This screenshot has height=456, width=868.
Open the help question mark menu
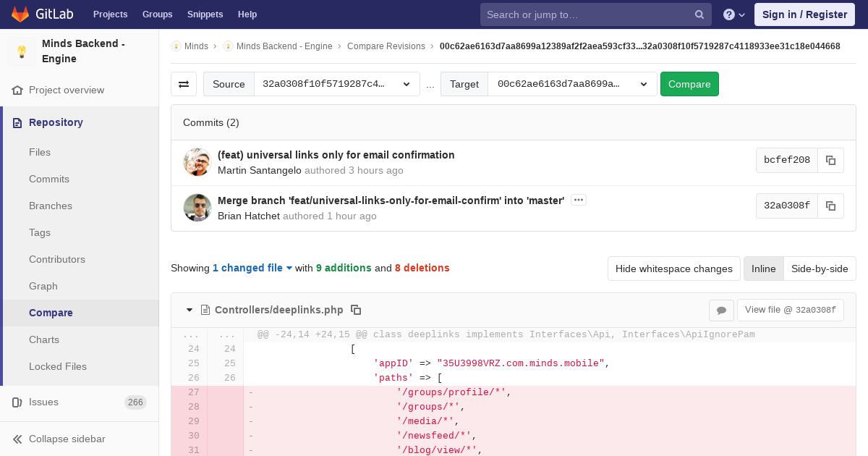[x=734, y=14]
